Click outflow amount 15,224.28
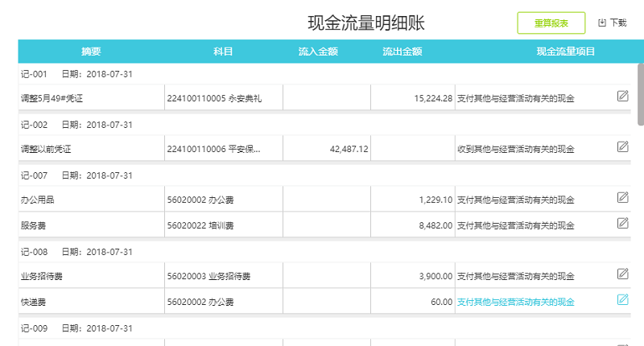 (433, 98)
